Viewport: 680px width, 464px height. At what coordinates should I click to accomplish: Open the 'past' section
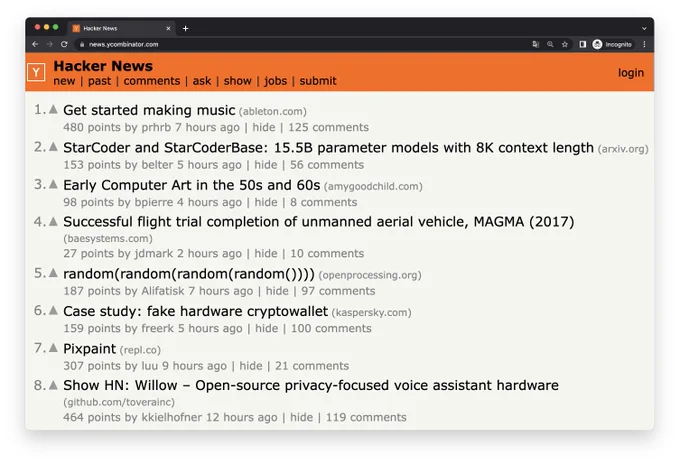click(99, 81)
